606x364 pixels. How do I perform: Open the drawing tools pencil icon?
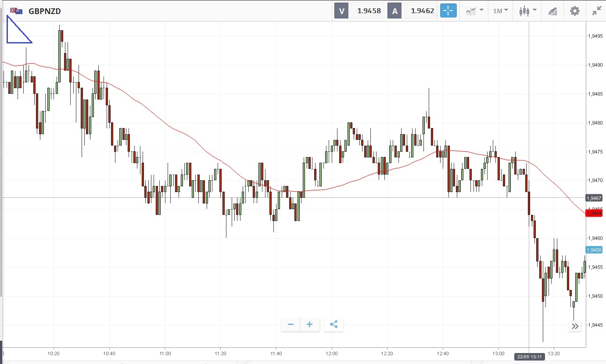coord(552,11)
